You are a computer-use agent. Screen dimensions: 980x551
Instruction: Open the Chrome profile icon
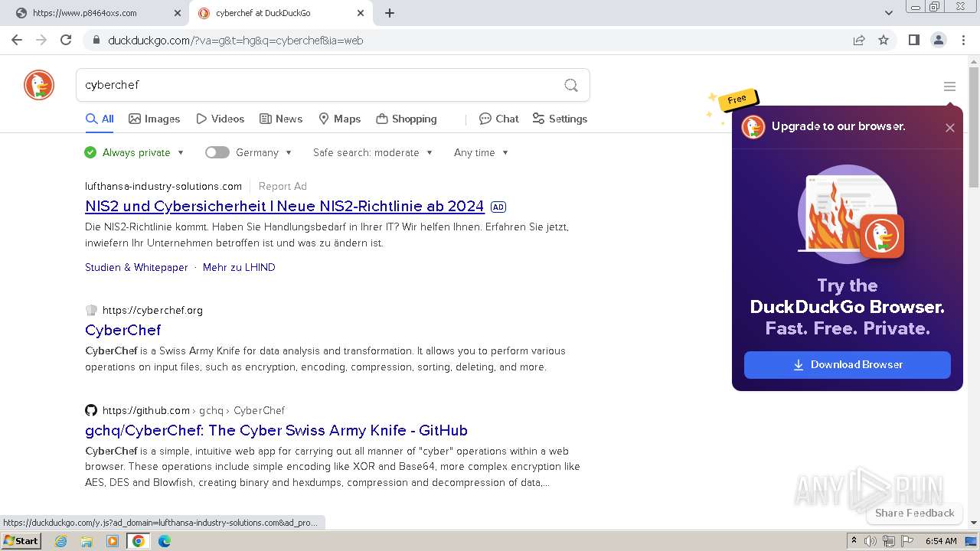(938, 40)
